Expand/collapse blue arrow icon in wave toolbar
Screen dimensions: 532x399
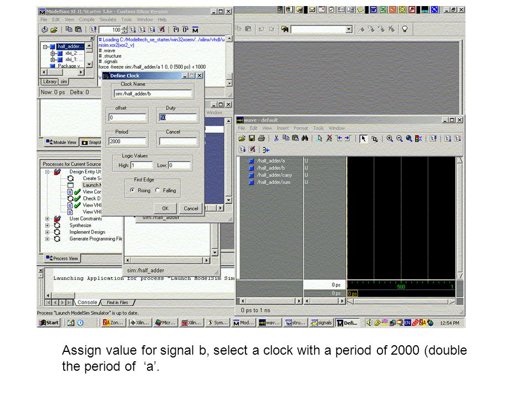(x=266, y=150)
